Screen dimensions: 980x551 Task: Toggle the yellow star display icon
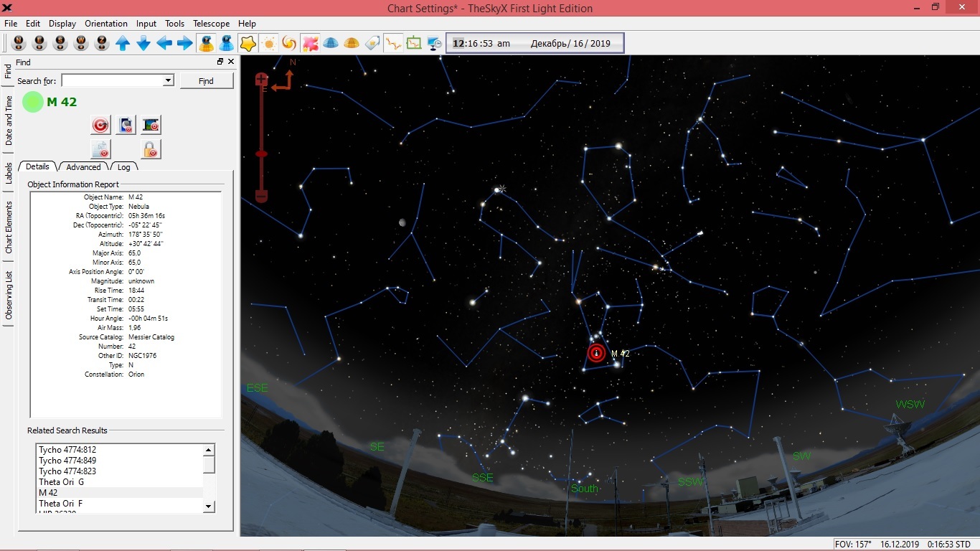click(248, 43)
